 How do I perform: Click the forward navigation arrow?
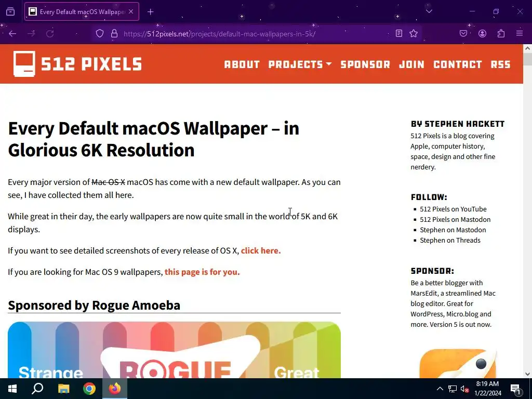pyautogui.click(x=31, y=34)
